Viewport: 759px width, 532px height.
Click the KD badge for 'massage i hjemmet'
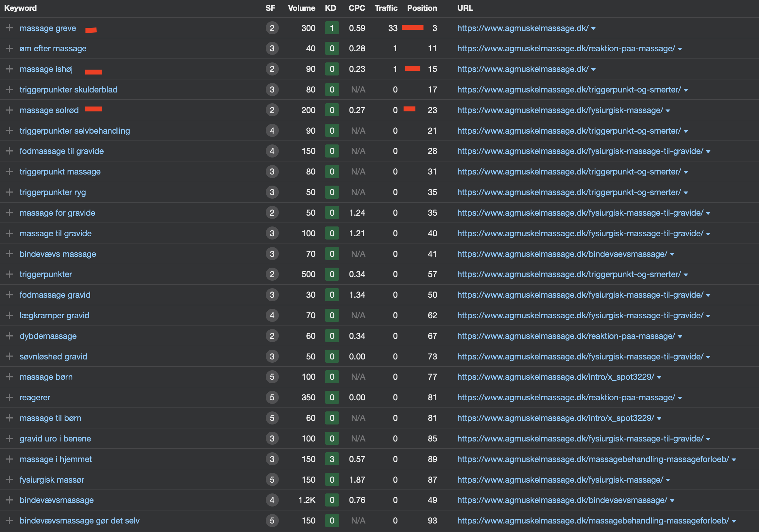tap(331, 459)
